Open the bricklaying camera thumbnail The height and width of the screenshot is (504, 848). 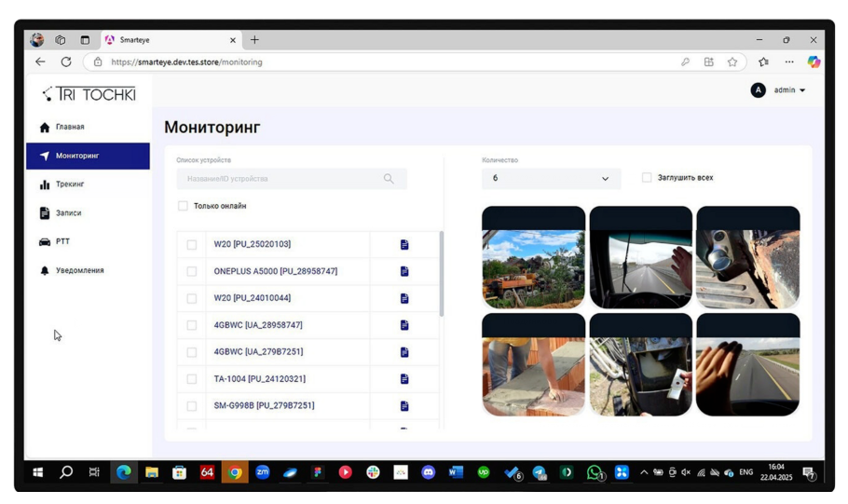coord(533,365)
